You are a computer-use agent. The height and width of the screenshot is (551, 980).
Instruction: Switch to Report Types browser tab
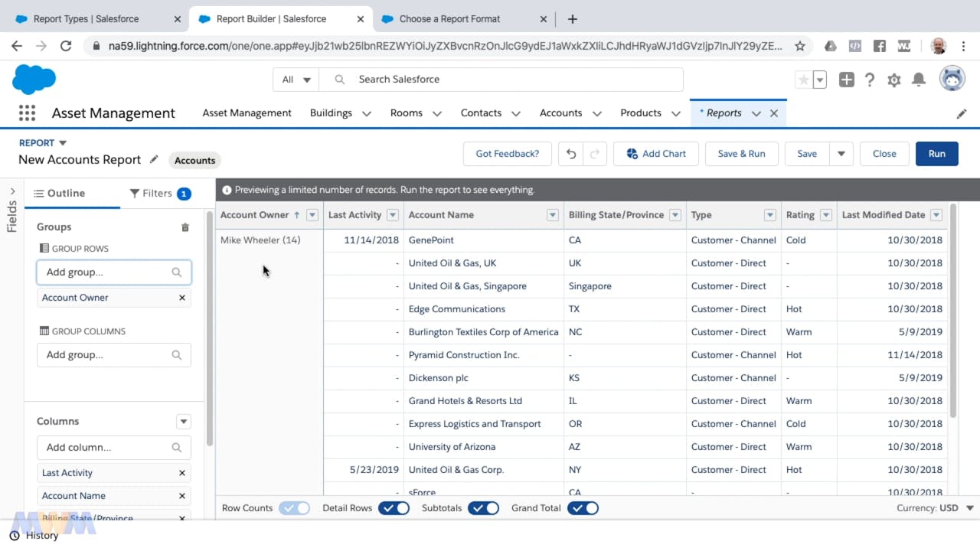point(96,19)
